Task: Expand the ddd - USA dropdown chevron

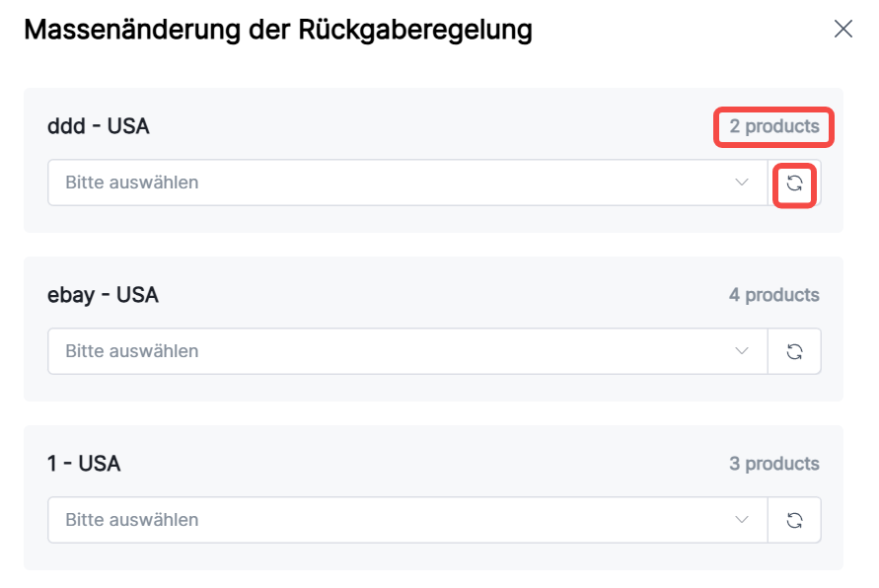Action: [x=743, y=183]
